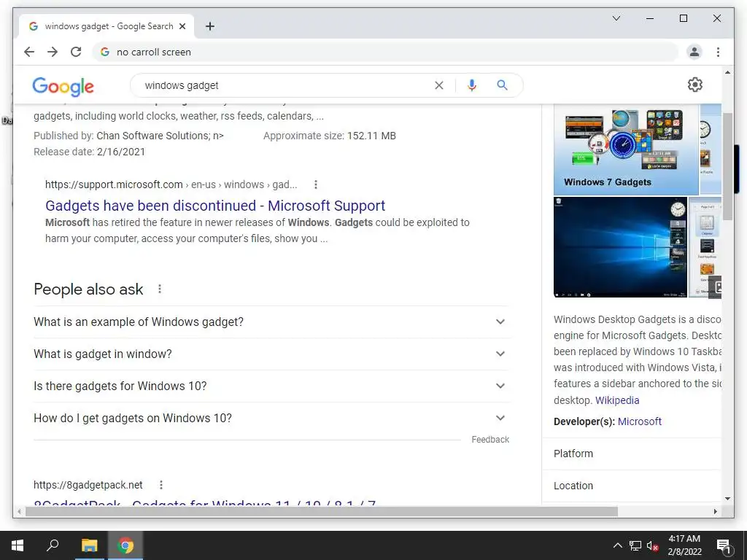Click the address bar showing 'no carroll screen'
The image size is (747, 560).
385,52
